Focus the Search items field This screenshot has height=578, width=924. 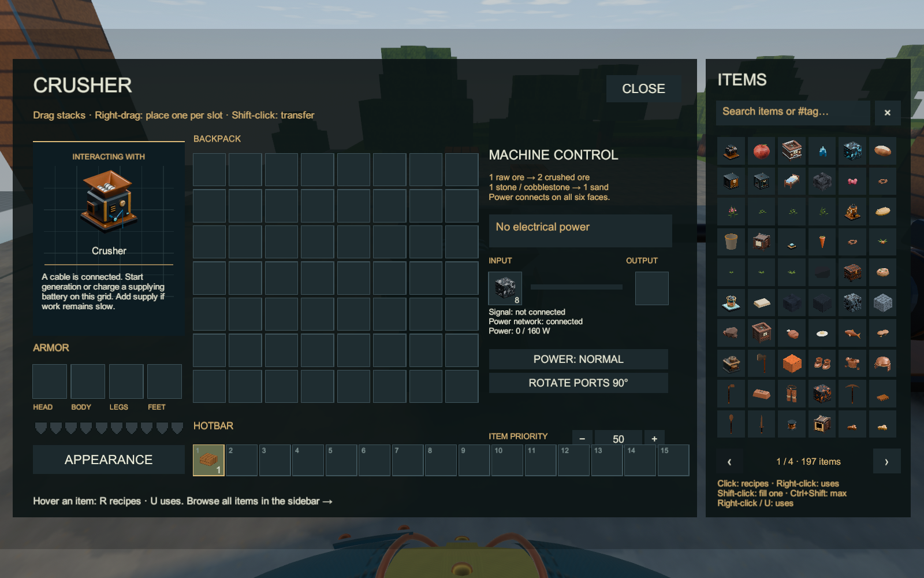coord(793,112)
